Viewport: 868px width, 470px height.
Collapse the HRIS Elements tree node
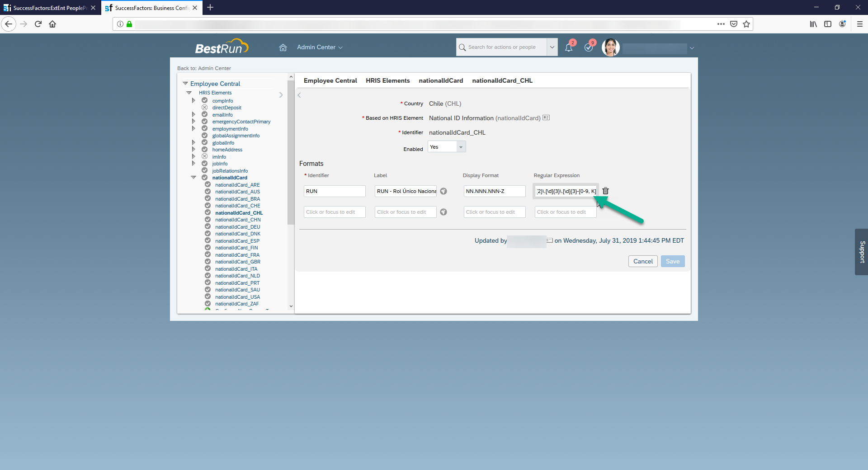coord(189,93)
